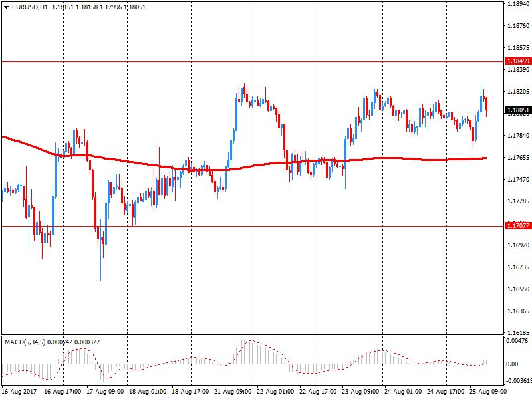Click price axis value 1.16365
532x399 pixels.
(x=518, y=311)
